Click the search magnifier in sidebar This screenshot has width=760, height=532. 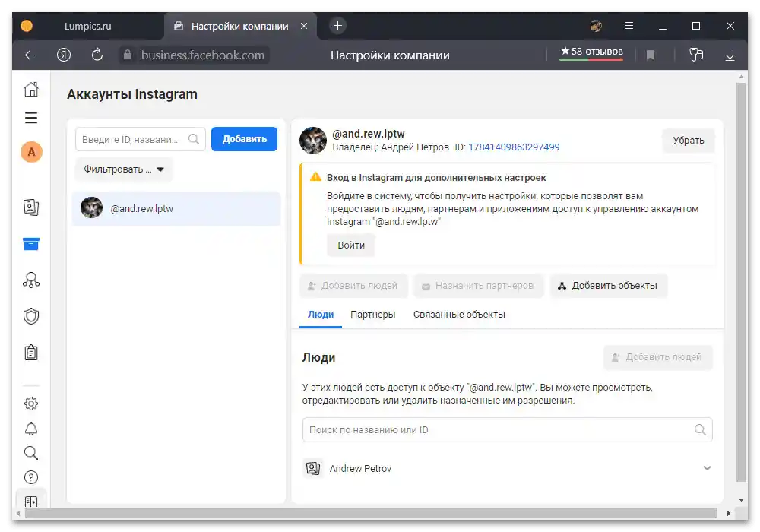pos(31,453)
